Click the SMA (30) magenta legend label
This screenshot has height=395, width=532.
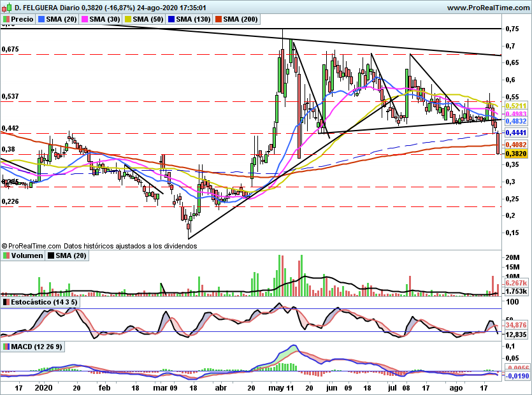point(104,19)
